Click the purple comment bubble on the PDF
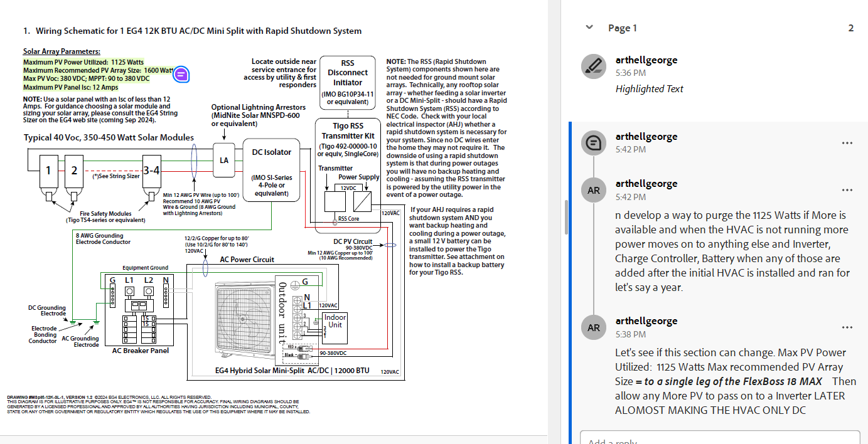This screenshot has width=868, height=444. [181, 75]
